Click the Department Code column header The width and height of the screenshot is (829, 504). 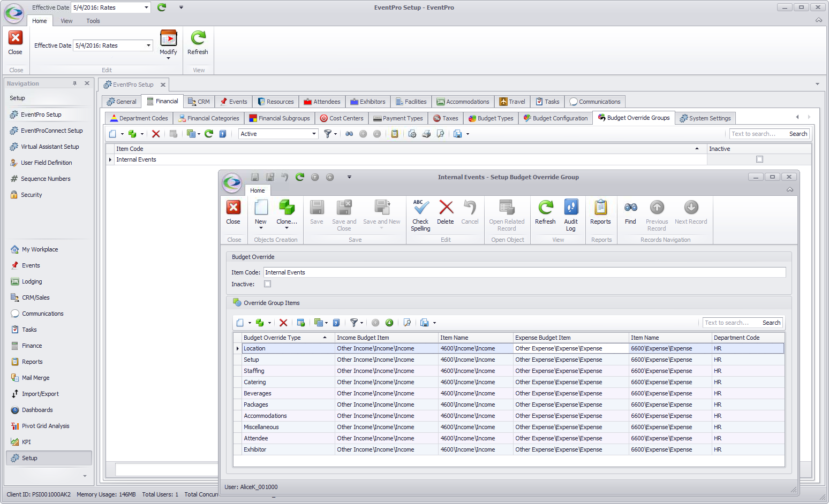[748, 338]
